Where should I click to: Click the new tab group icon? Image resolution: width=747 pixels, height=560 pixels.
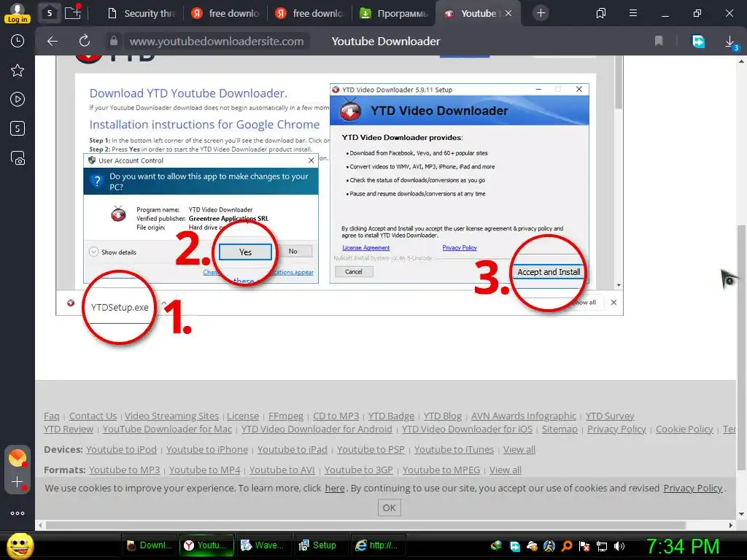pos(72,12)
